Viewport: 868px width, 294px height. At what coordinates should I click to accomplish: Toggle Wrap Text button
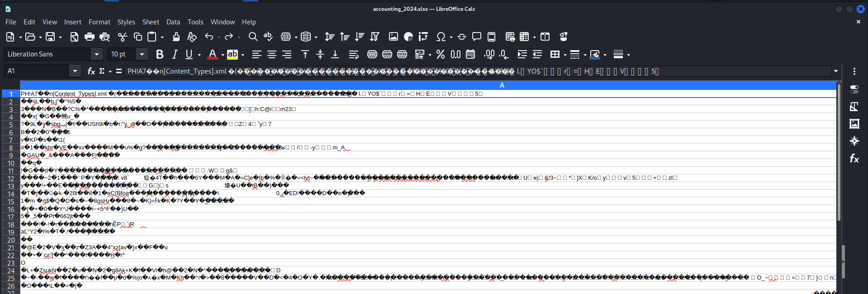tap(353, 55)
